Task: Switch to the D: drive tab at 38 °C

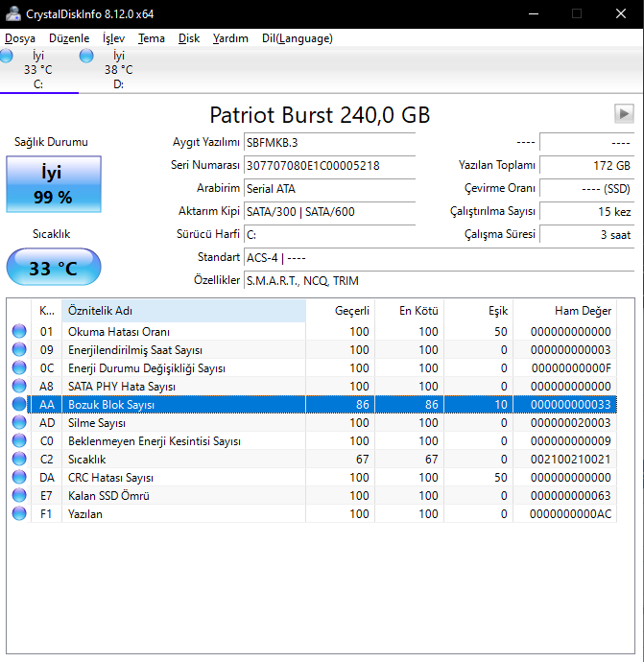Action: (x=118, y=70)
